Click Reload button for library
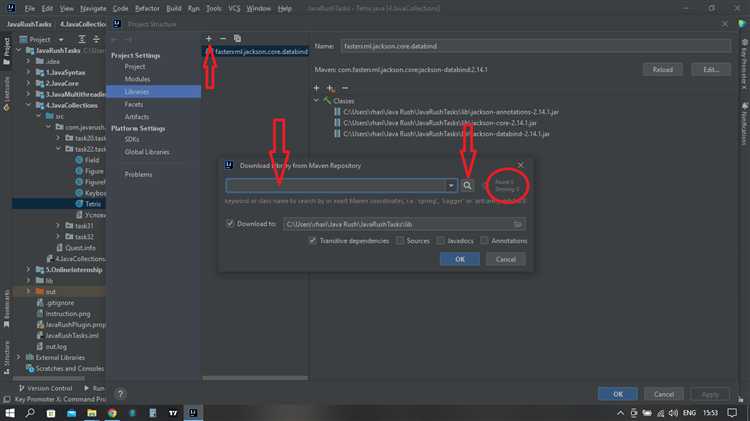The image size is (750, 421). click(x=662, y=69)
